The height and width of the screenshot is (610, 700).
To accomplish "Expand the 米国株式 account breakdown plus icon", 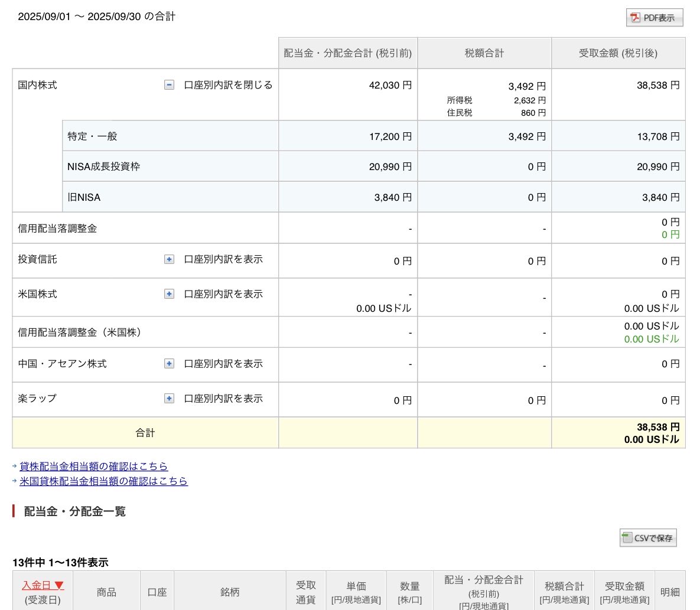I will pos(168,293).
